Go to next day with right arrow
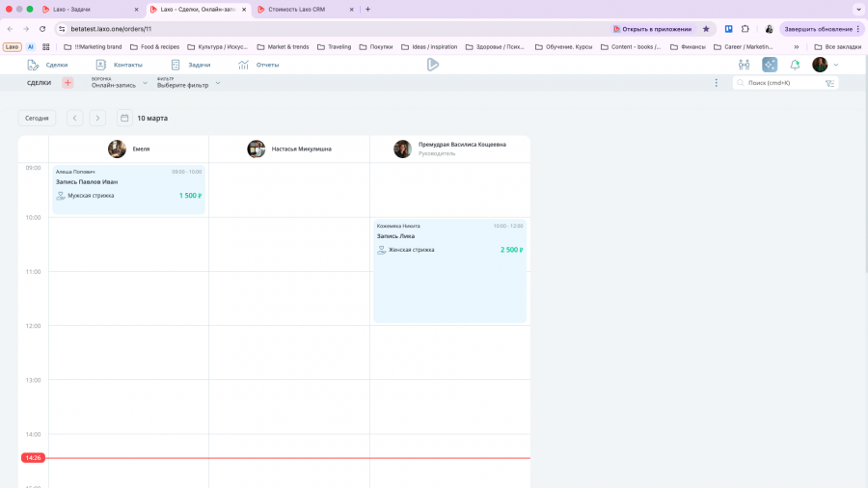 (x=97, y=118)
